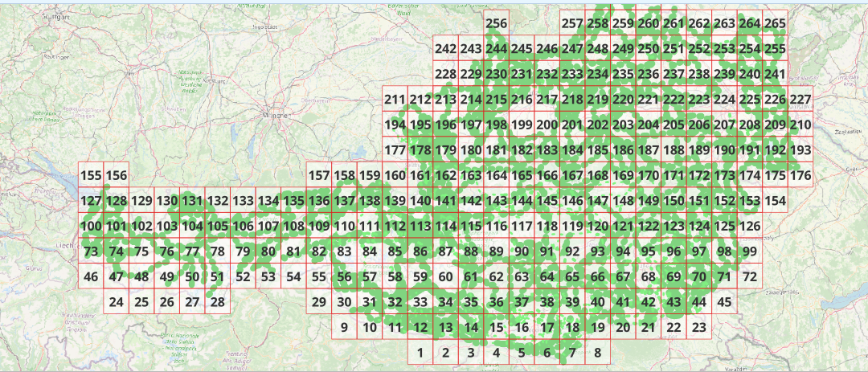Click the tile numbered 156
This screenshot has height=372, width=868.
pyautogui.click(x=117, y=176)
